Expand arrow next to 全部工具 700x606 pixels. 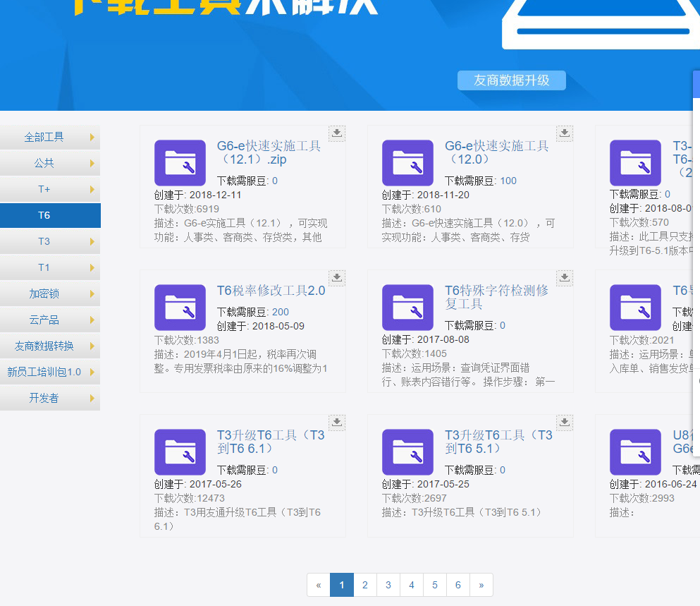pos(92,137)
